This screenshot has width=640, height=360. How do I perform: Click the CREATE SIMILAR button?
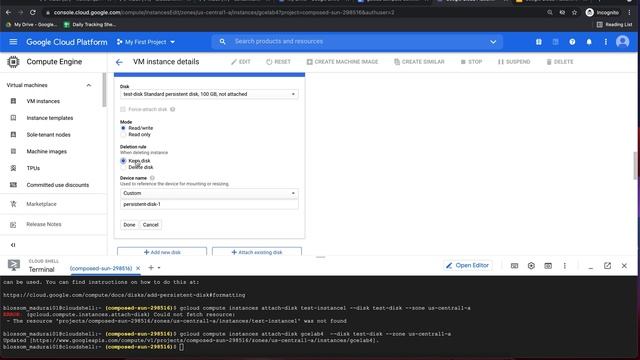coord(419,62)
